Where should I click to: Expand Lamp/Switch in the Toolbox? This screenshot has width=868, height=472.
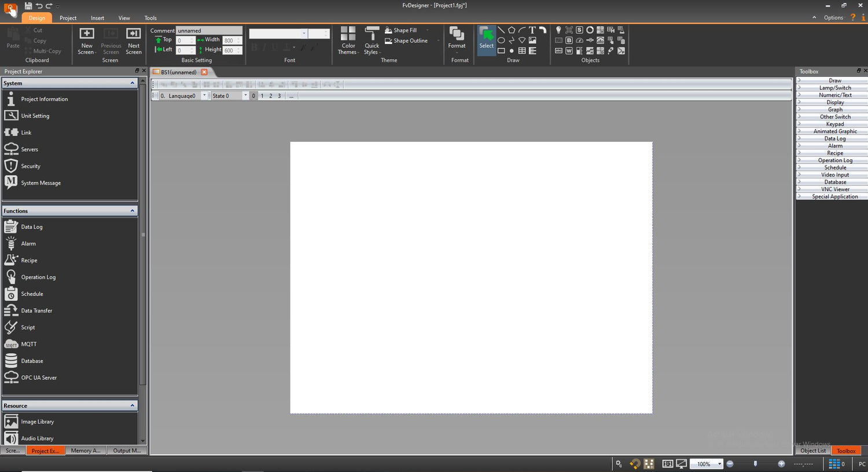click(832, 88)
